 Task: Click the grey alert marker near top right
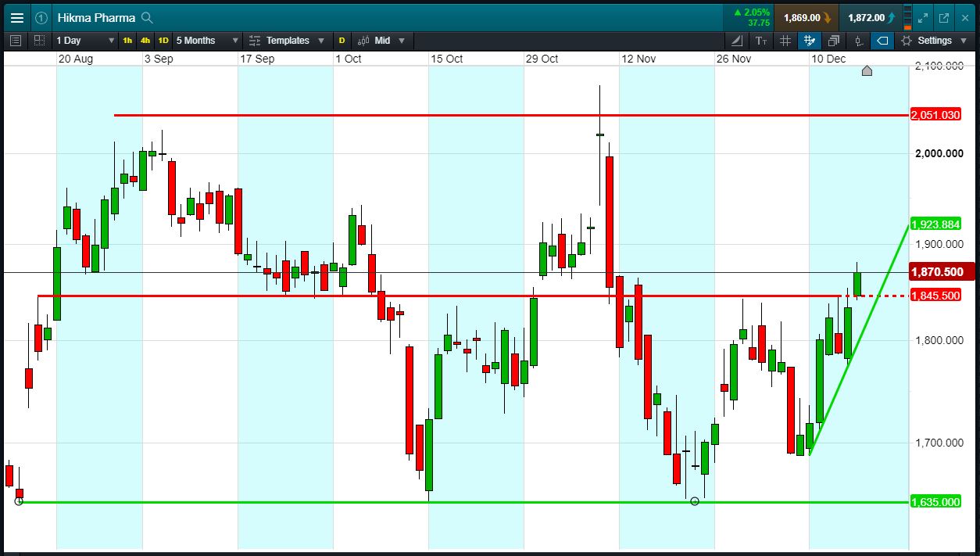point(867,71)
